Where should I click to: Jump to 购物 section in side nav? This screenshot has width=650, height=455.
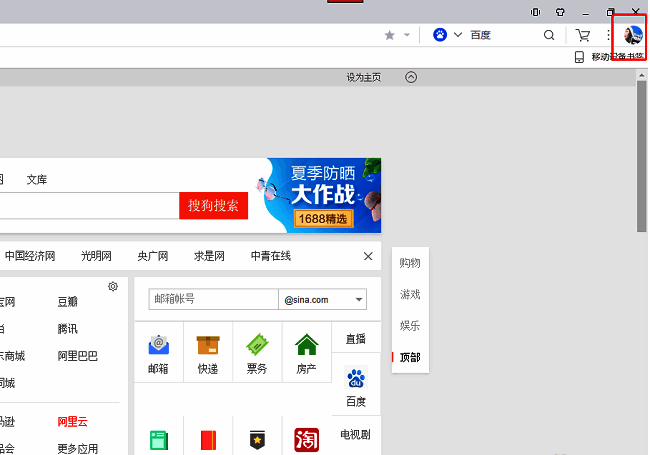pos(410,263)
